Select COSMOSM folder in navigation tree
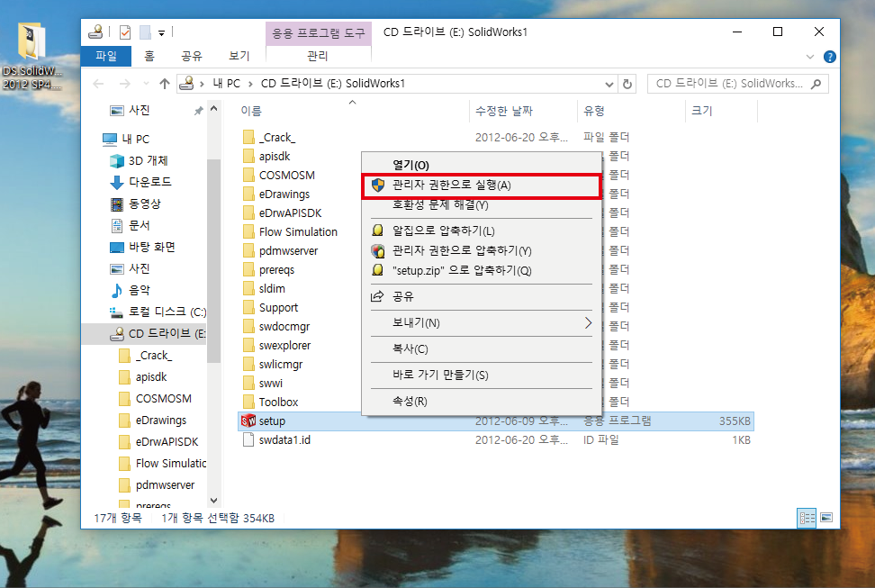Image resolution: width=875 pixels, height=588 pixels. (x=156, y=399)
